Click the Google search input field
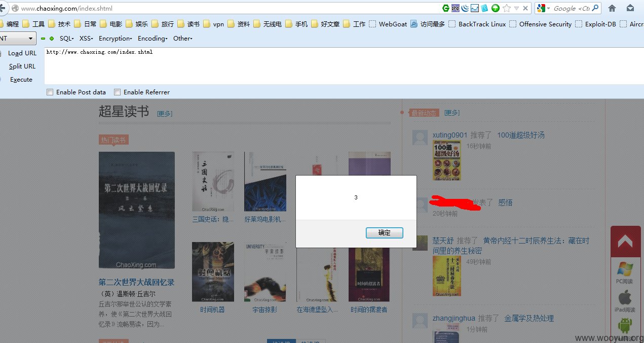This screenshot has width=644, height=343. (572, 8)
